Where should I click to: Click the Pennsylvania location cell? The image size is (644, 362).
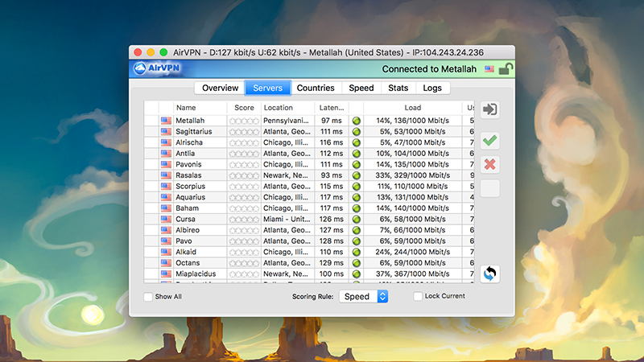pos(286,121)
